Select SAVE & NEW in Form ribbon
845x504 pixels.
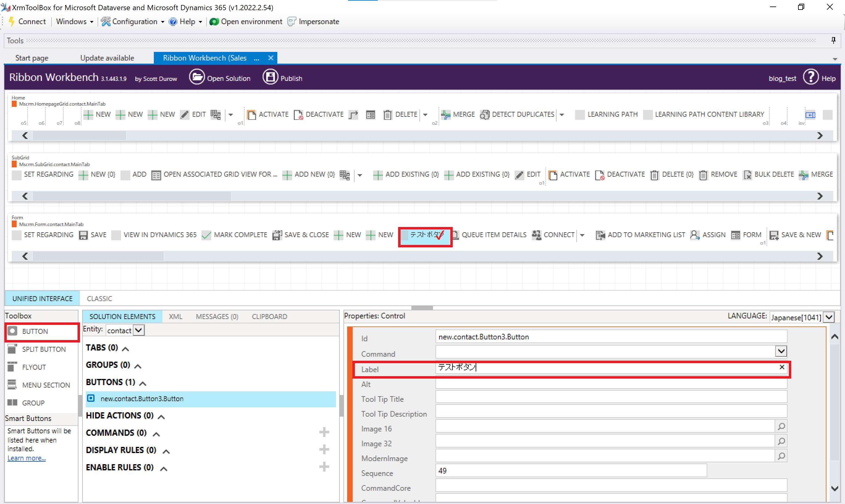795,235
